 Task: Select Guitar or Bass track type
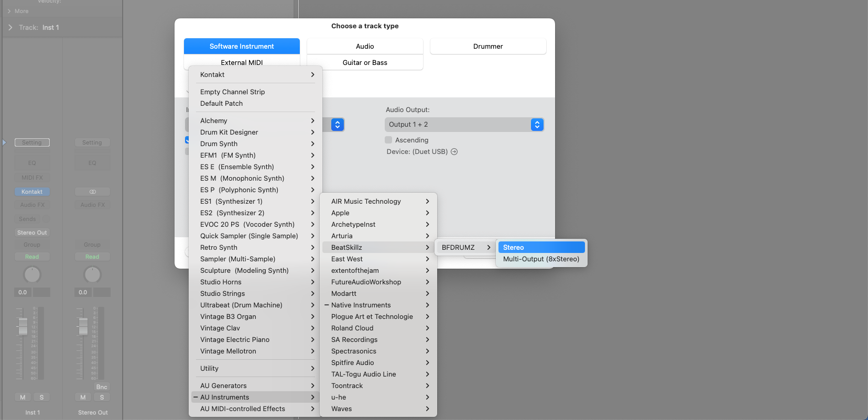click(365, 62)
